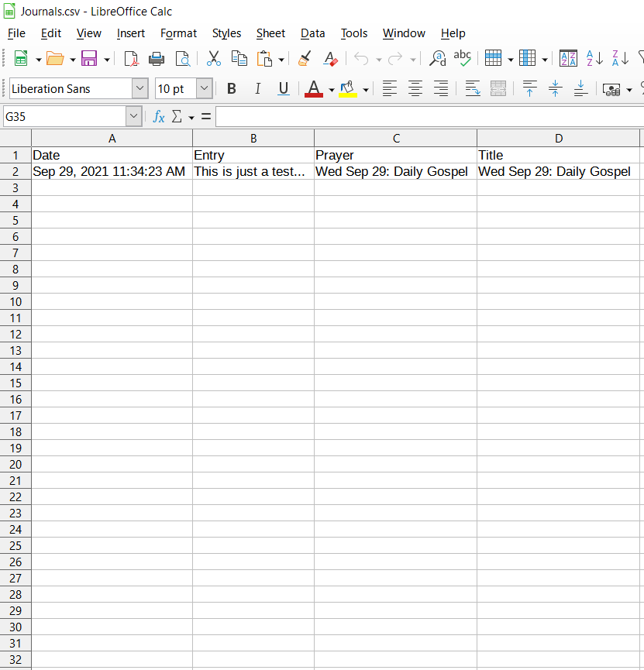Toggle Print Preview
Image resolution: width=644 pixels, height=670 pixels.
click(183, 59)
